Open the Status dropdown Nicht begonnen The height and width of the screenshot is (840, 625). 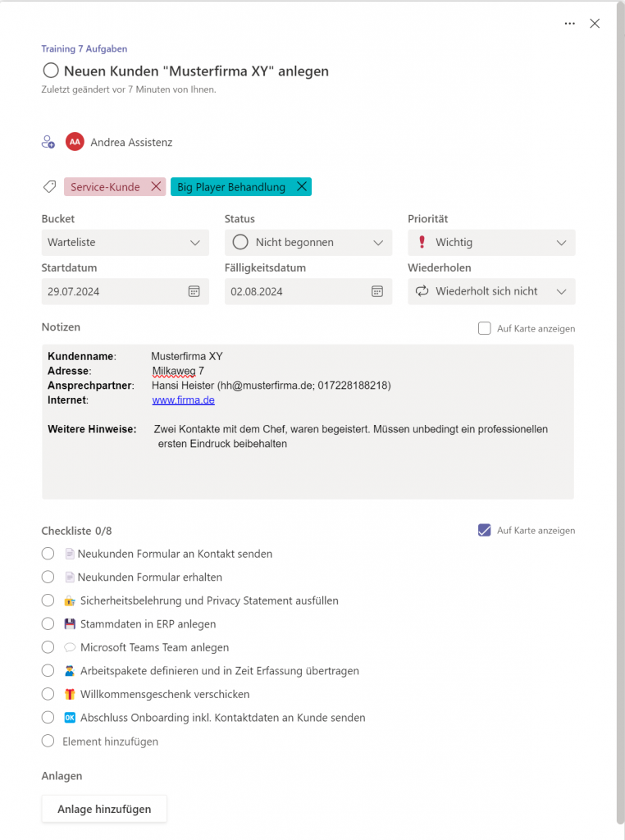tap(308, 241)
